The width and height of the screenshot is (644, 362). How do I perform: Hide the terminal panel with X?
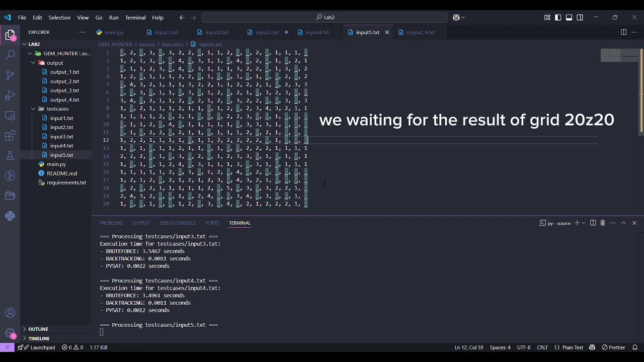tap(634, 223)
